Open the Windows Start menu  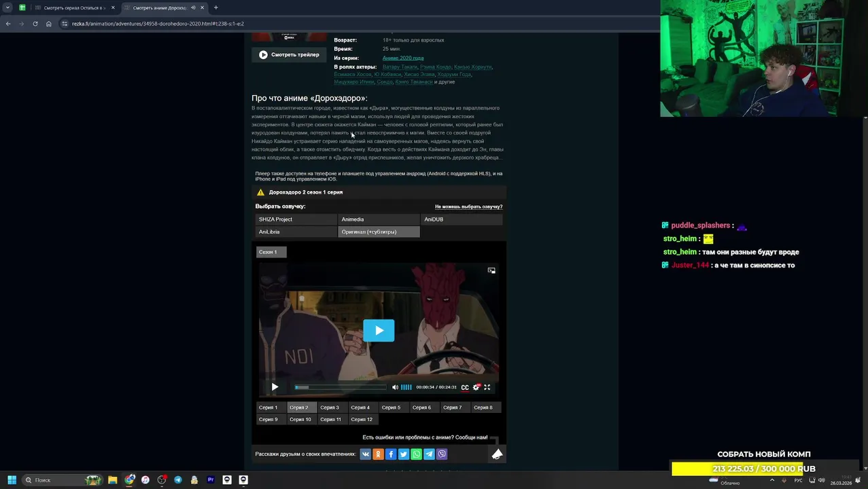12,480
